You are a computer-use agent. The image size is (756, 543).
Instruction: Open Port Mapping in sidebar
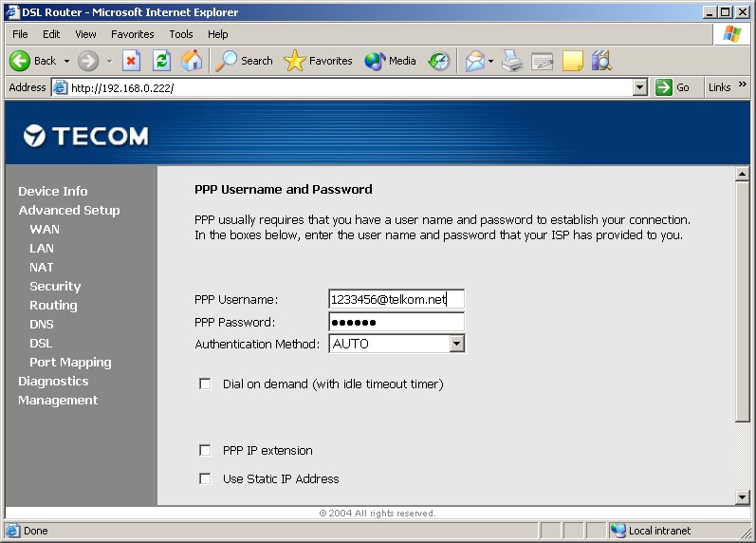point(70,363)
